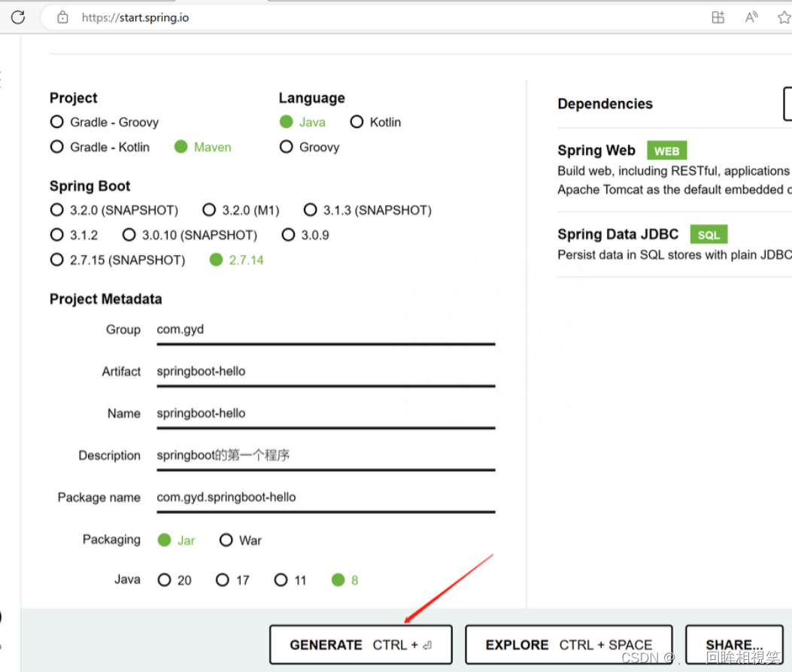This screenshot has height=672, width=792.
Task: Click the green SQL badge next to Spring Data JDBC
Action: point(708,234)
